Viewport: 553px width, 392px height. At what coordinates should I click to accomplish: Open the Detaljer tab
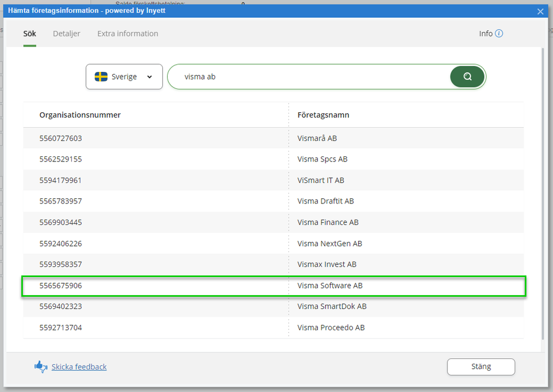pyautogui.click(x=66, y=34)
